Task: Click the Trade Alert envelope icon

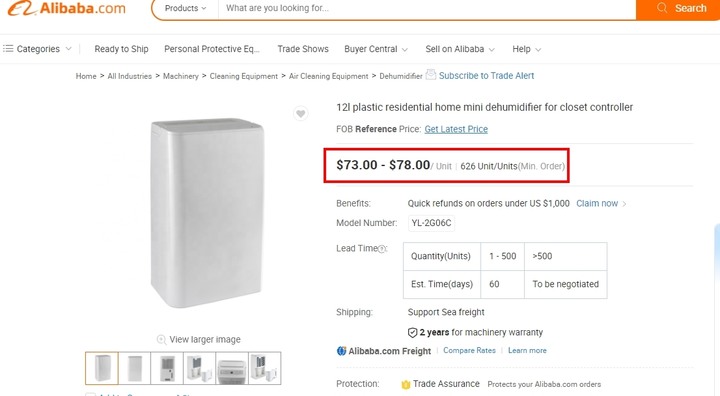Action: pyautogui.click(x=430, y=74)
